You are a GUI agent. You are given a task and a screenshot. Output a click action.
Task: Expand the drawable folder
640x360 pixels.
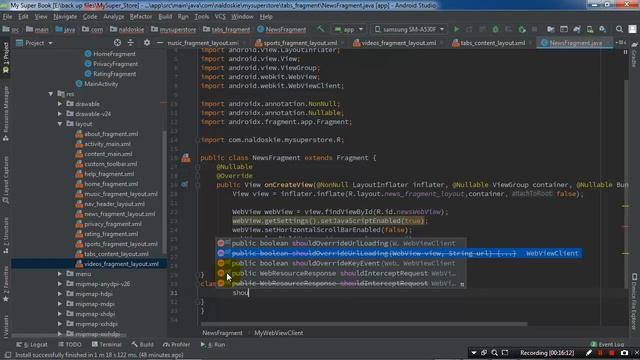click(60, 104)
